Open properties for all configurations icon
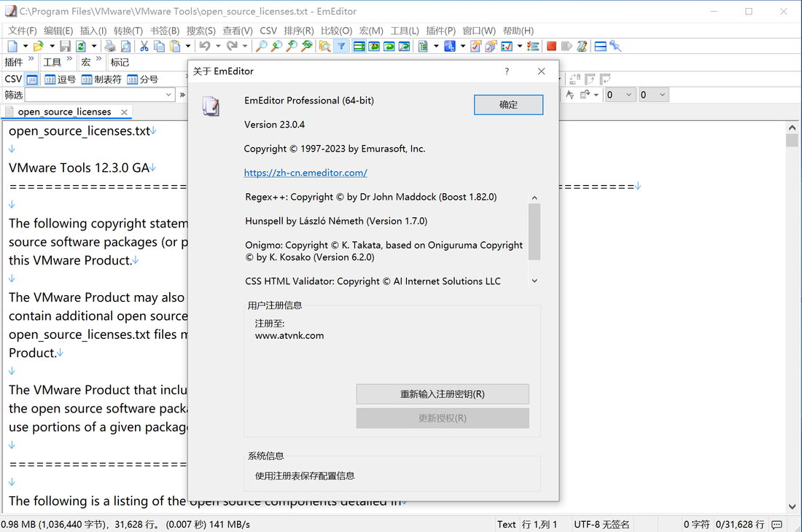This screenshot has height=532, width=802. coord(491,47)
